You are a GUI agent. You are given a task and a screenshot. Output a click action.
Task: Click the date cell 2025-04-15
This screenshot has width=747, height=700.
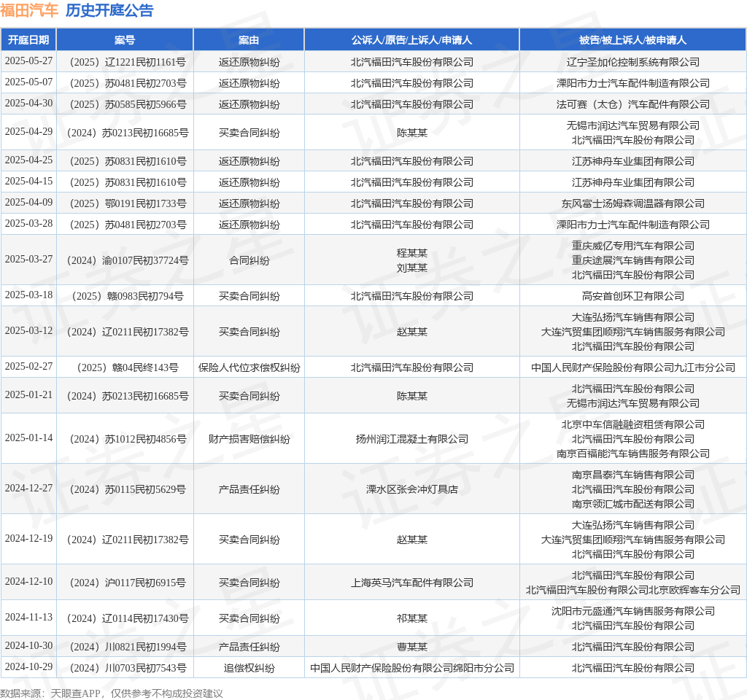[x=28, y=182]
